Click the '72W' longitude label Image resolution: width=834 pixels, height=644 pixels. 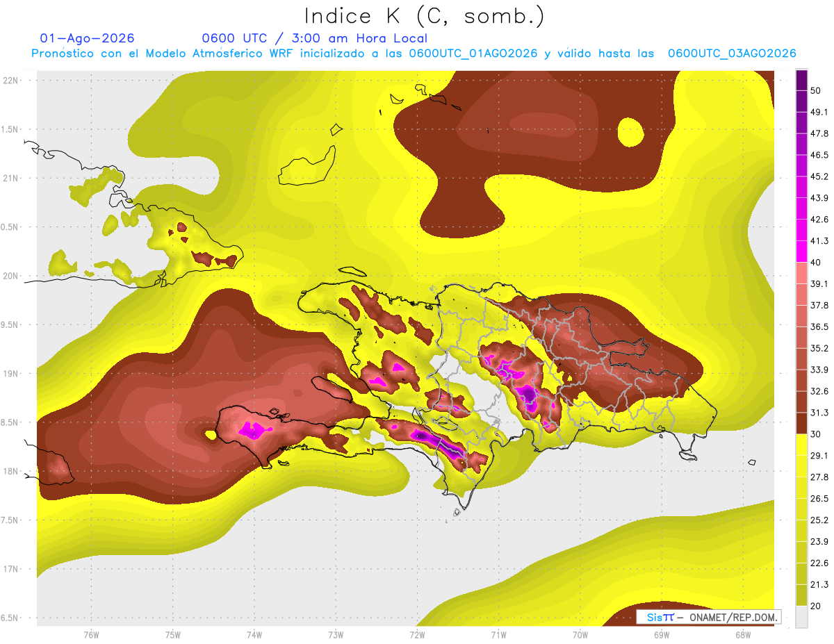click(x=417, y=635)
